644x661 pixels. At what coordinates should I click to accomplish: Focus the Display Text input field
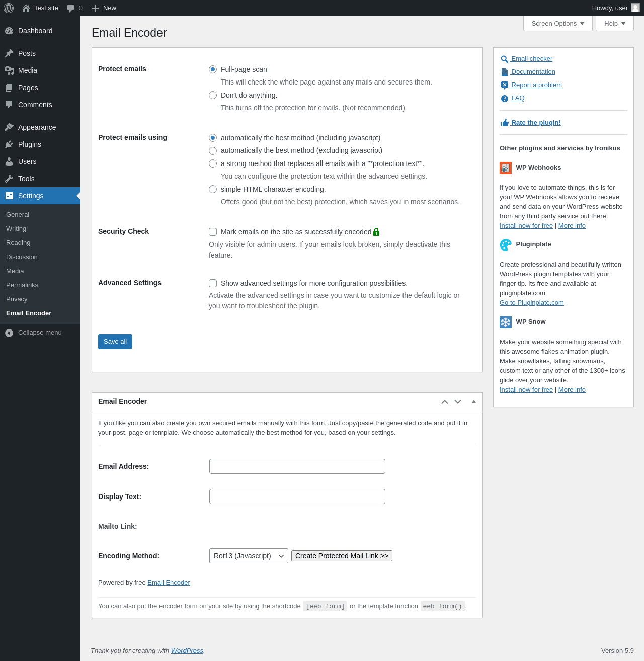click(297, 497)
